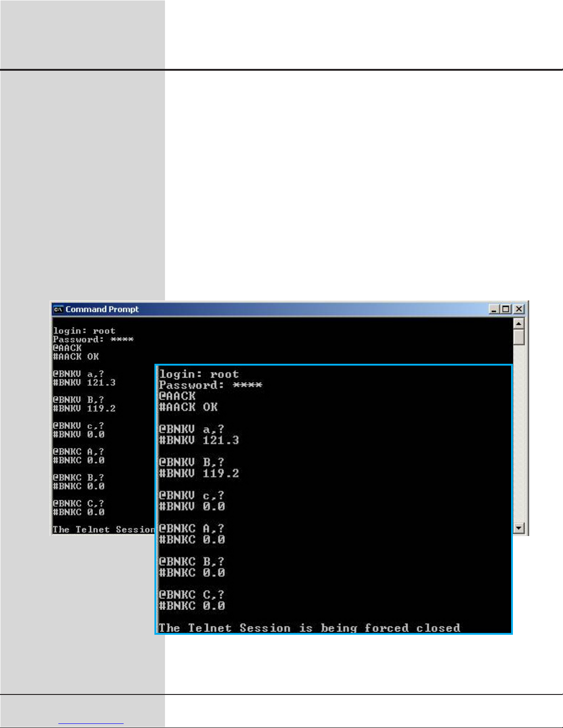Screen dimensions: 563x728
Task: Click 'The Telnet Session' text in small window
Action: [x=104, y=529]
